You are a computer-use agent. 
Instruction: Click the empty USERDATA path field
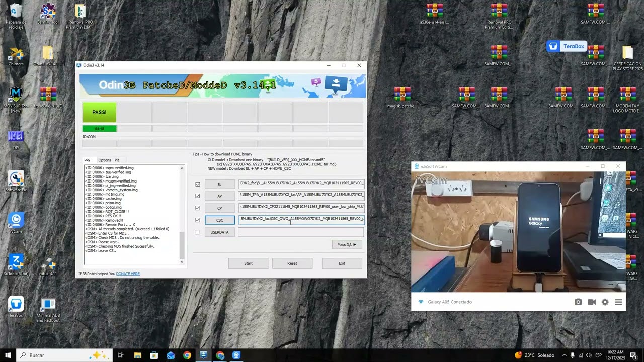click(301, 232)
